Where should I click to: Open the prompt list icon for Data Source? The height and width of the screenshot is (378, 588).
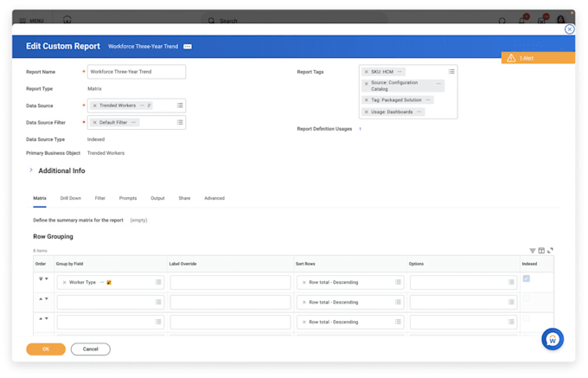tap(180, 106)
